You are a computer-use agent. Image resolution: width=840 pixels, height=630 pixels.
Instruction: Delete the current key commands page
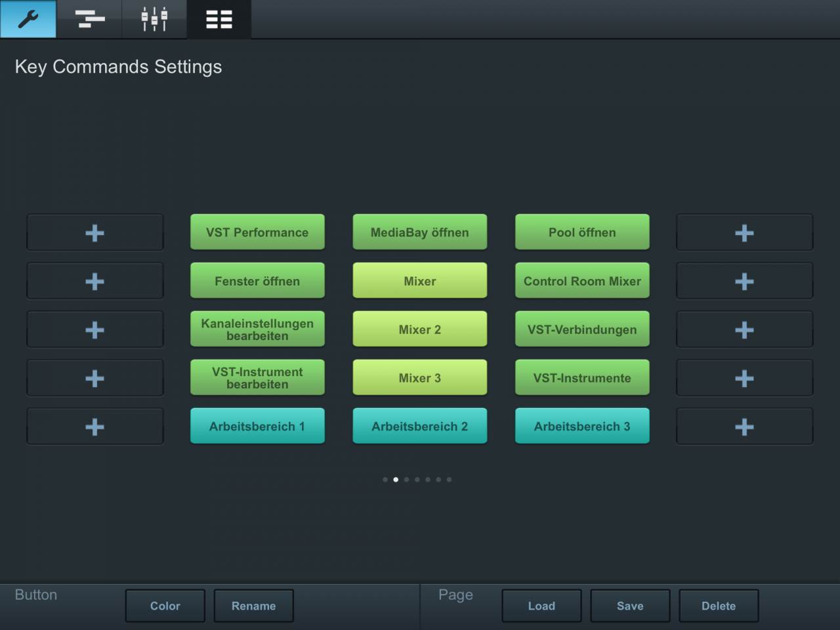(x=719, y=606)
